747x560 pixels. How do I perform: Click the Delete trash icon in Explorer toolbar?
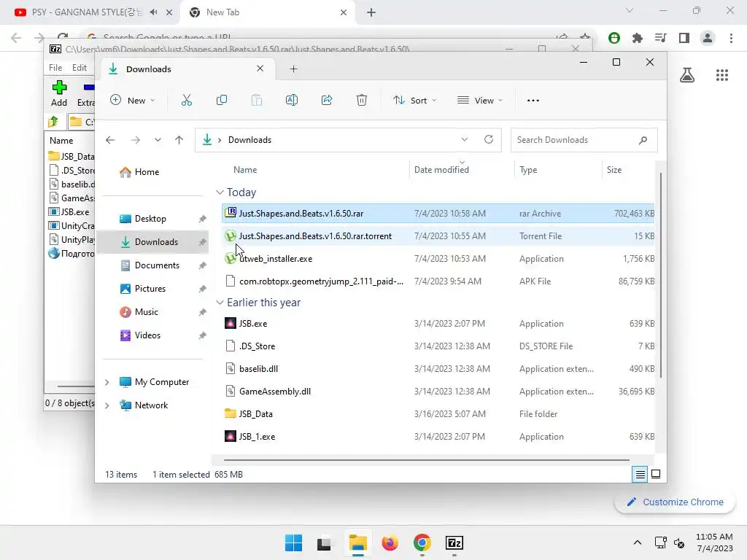point(362,101)
